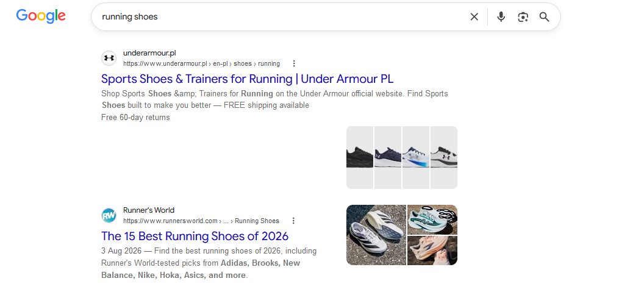Click the underarmour.pl URL breadcrumb

(x=201, y=63)
